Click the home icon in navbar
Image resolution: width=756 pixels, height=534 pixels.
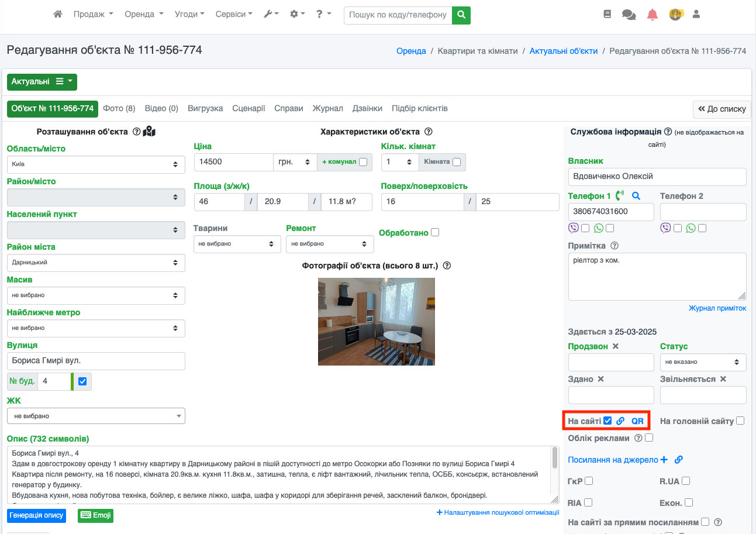click(57, 14)
